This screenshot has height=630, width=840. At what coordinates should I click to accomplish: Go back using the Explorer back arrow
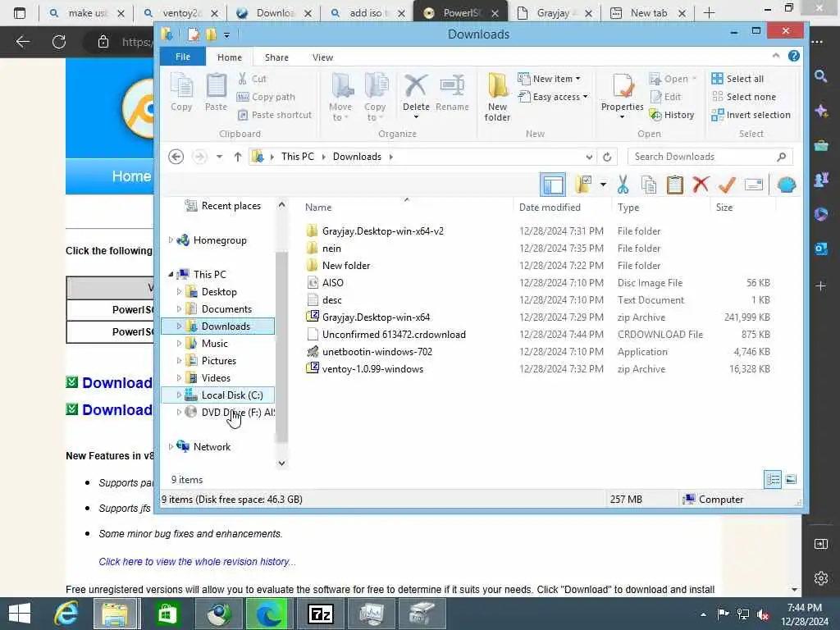[176, 157]
